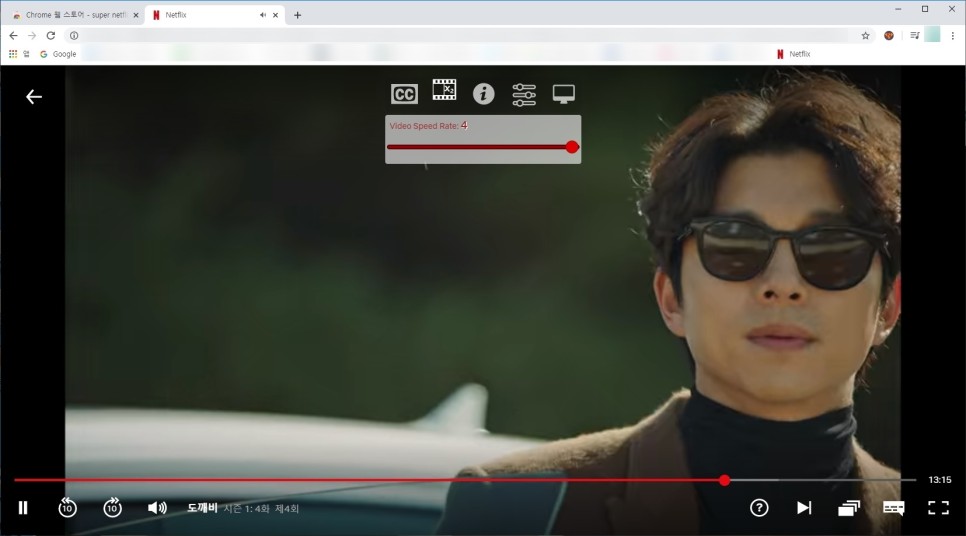Open sliders settings icon
Viewport: 966px width, 536px height.
[524, 94]
